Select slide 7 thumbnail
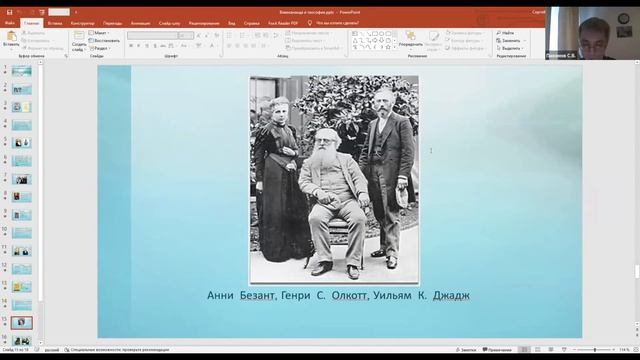The image size is (640, 360). point(22,179)
